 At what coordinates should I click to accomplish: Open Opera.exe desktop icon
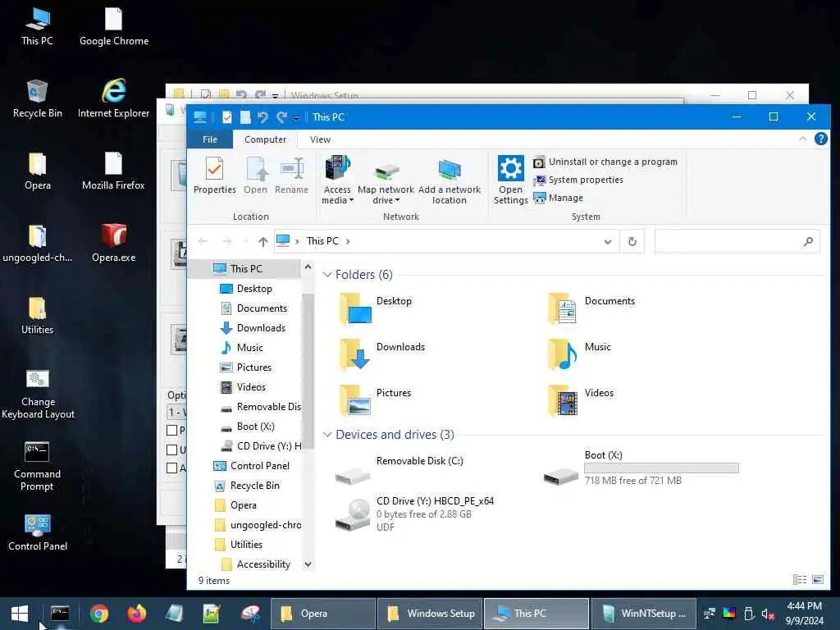[113, 243]
